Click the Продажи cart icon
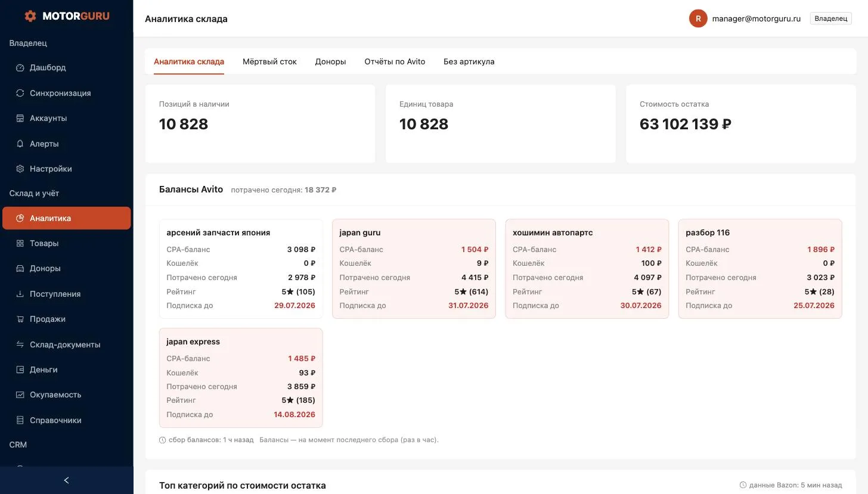The image size is (868, 494). pos(20,319)
